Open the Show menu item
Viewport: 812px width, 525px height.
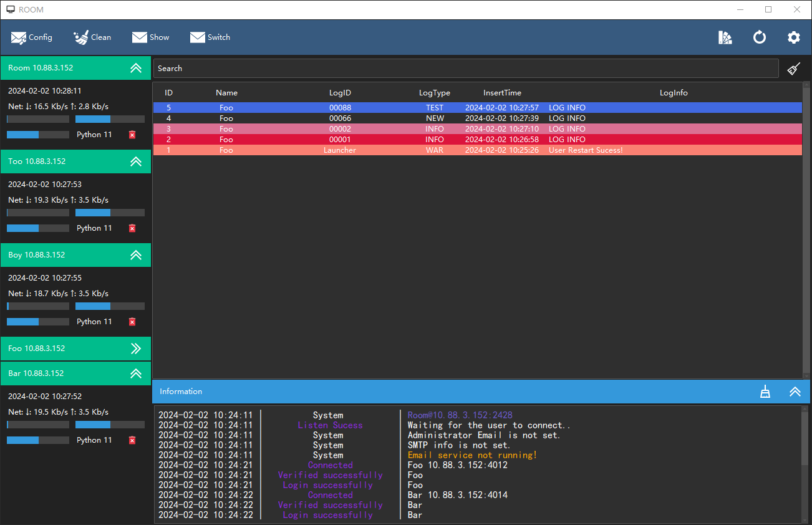tap(150, 37)
